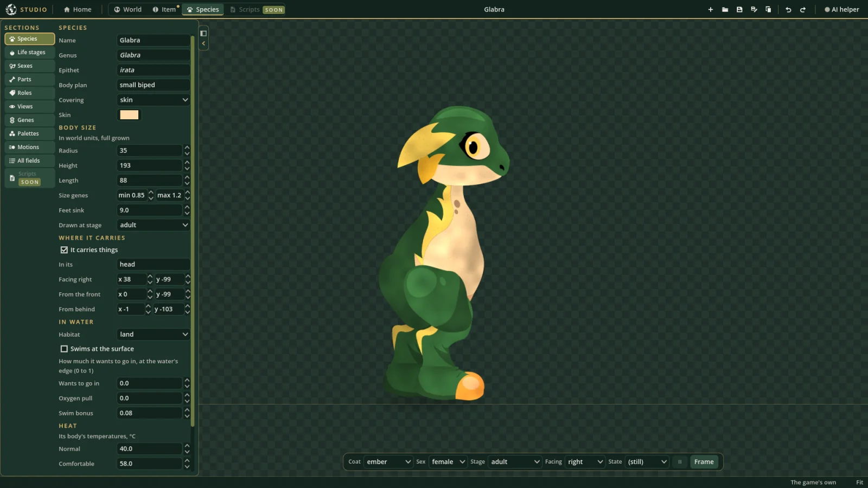This screenshot has height=488, width=868.
Task: Open the Views section
Action: tap(30, 107)
